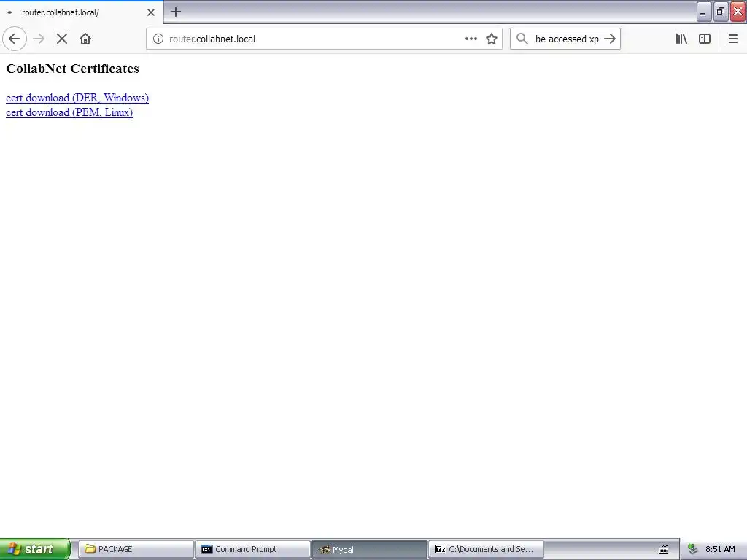747x560 pixels.
Task: Open the Windows Start menu
Action: (35, 549)
